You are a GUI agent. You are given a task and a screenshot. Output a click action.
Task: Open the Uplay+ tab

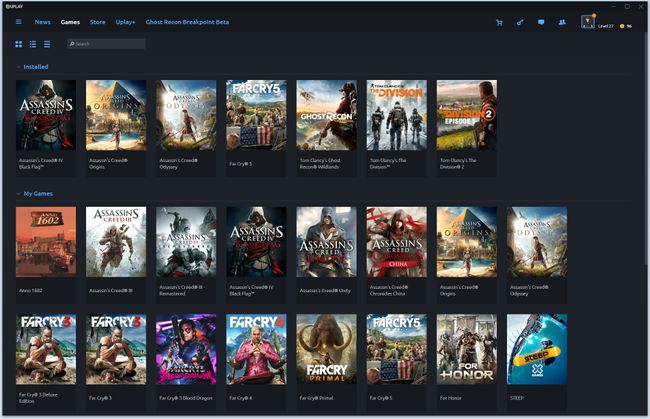point(125,22)
